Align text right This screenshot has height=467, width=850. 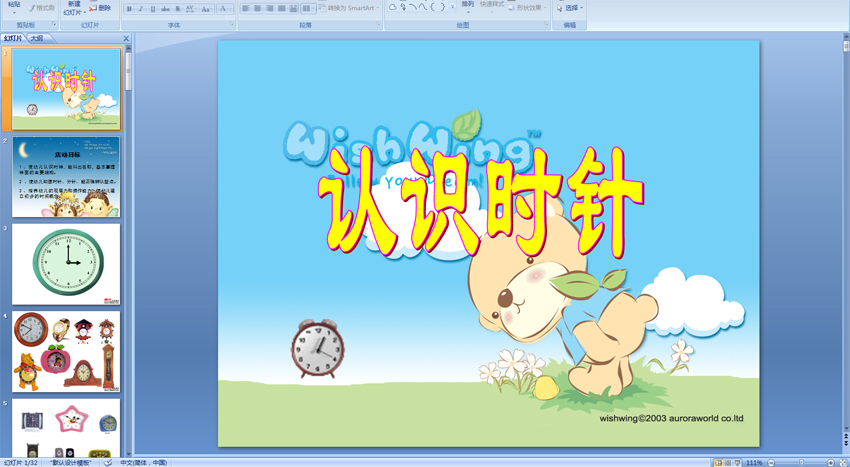point(269,8)
